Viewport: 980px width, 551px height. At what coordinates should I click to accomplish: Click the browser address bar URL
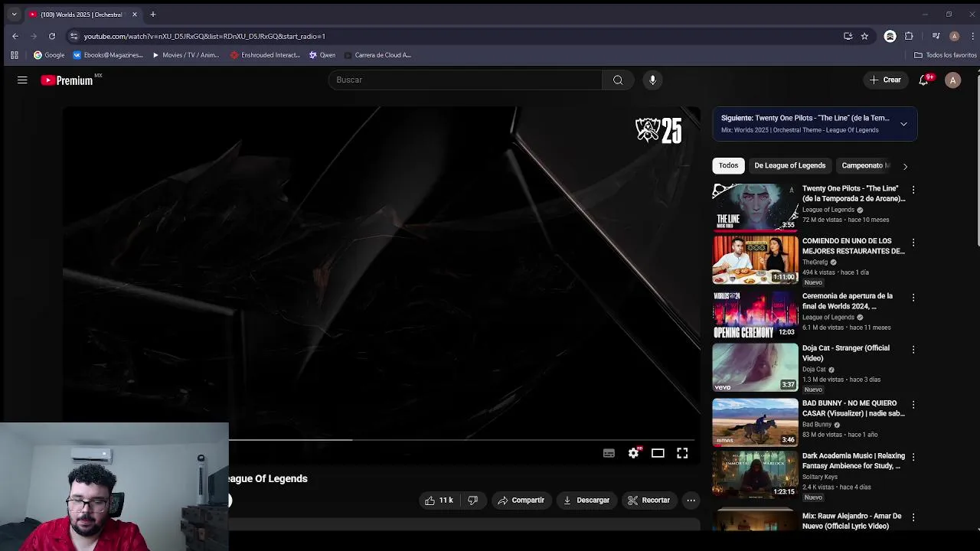point(204,36)
